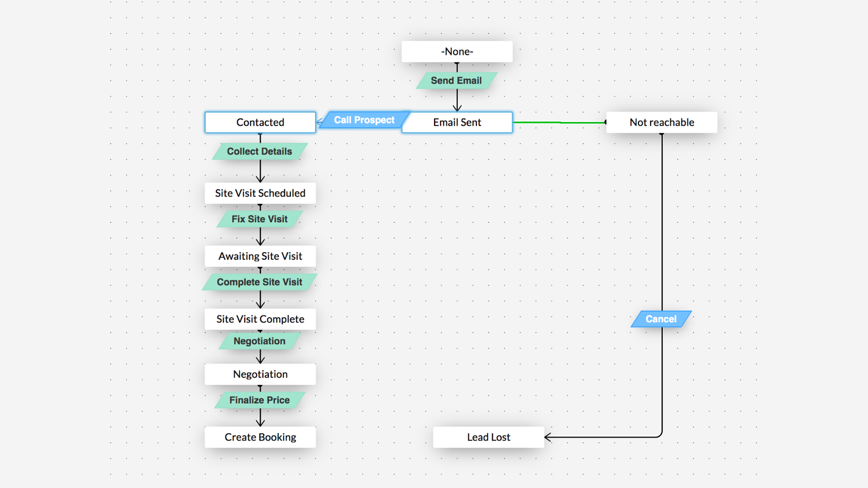Open the green Negotiation transition label
The image size is (868, 488).
pyautogui.click(x=259, y=341)
